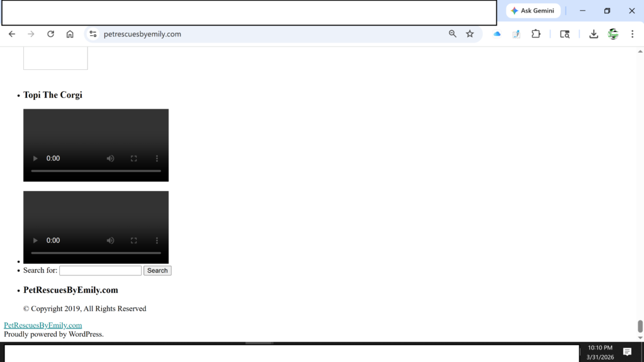The height and width of the screenshot is (362, 644).
Task: Open the browser Downloads icon
Action: point(593,34)
